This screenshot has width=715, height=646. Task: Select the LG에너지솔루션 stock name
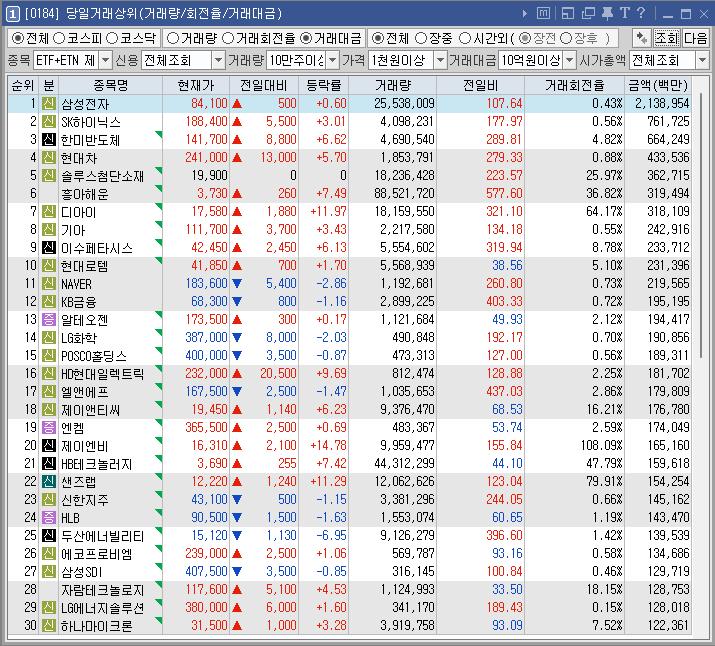click(x=103, y=608)
